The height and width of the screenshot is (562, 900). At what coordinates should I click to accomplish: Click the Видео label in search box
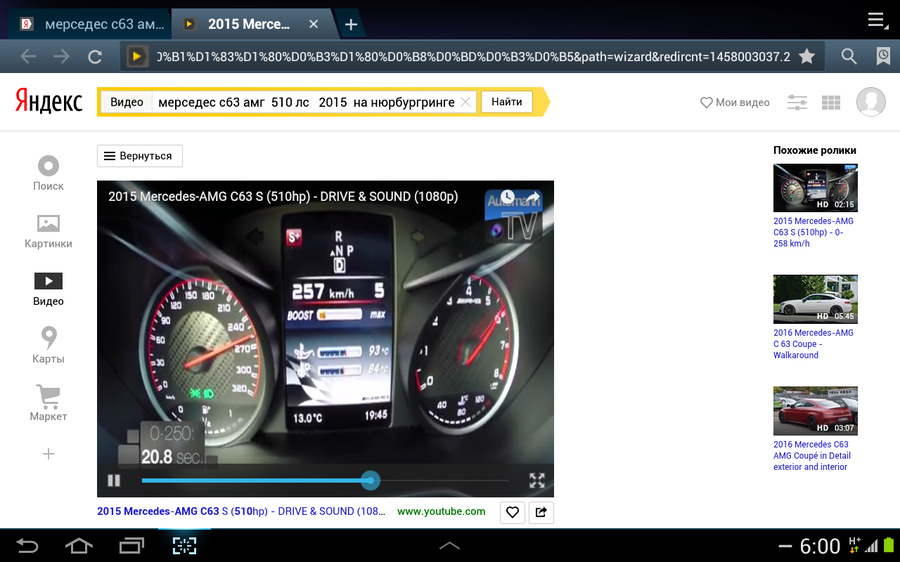click(127, 102)
